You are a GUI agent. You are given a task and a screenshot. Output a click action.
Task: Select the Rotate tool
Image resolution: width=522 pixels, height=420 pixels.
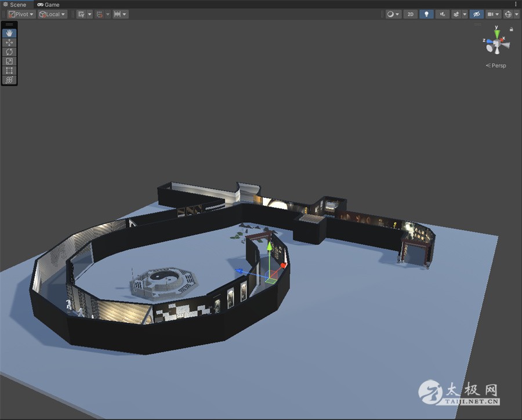point(9,52)
